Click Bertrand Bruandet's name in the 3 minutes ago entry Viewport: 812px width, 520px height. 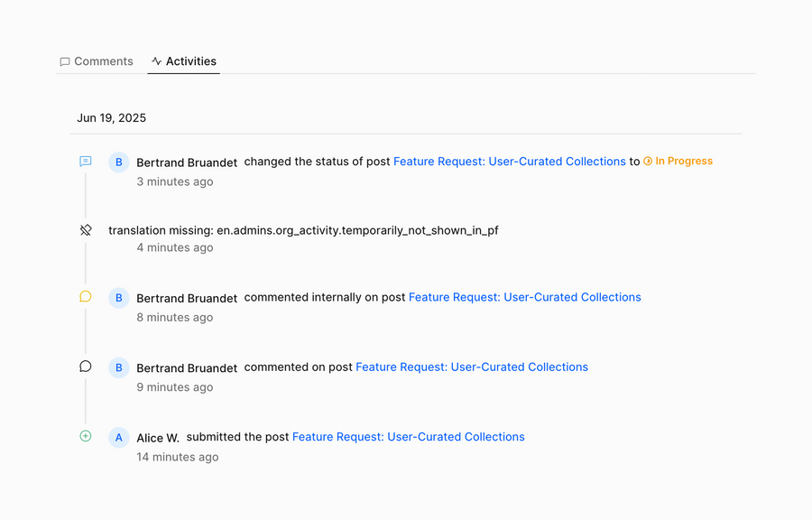(x=187, y=162)
